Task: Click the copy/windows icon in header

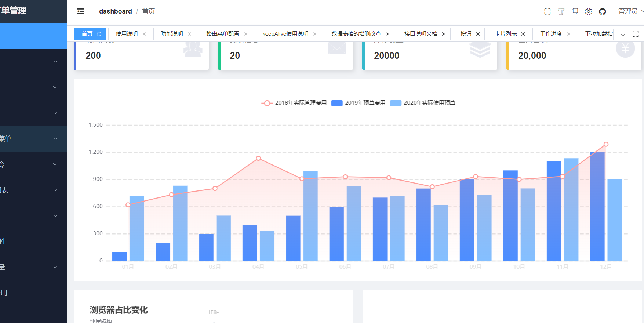Action: [x=575, y=11]
